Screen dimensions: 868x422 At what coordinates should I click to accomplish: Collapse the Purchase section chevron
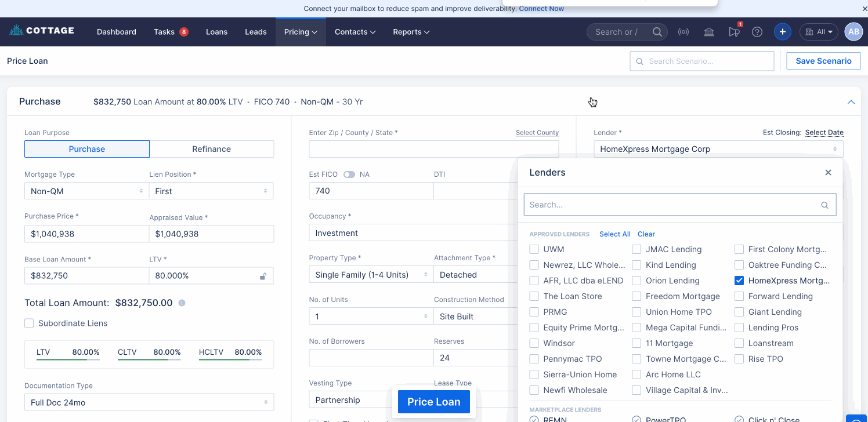(851, 102)
